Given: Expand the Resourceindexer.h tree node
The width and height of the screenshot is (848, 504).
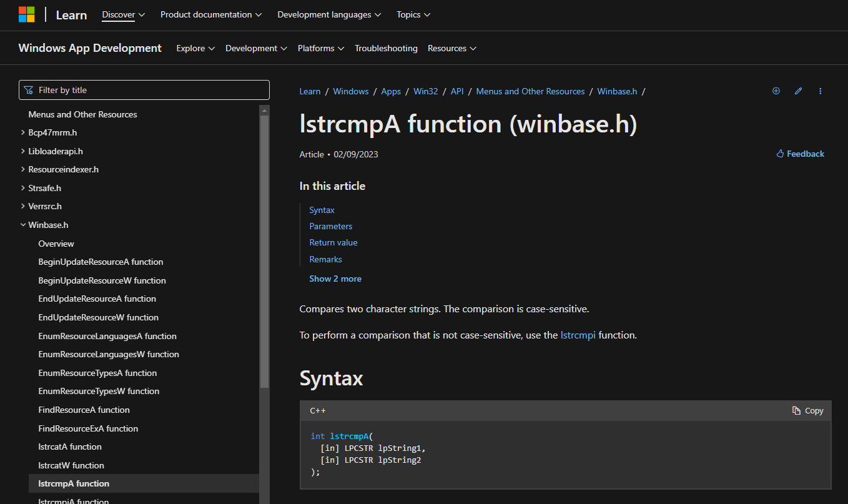Looking at the screenshot, I should [23, 169].
